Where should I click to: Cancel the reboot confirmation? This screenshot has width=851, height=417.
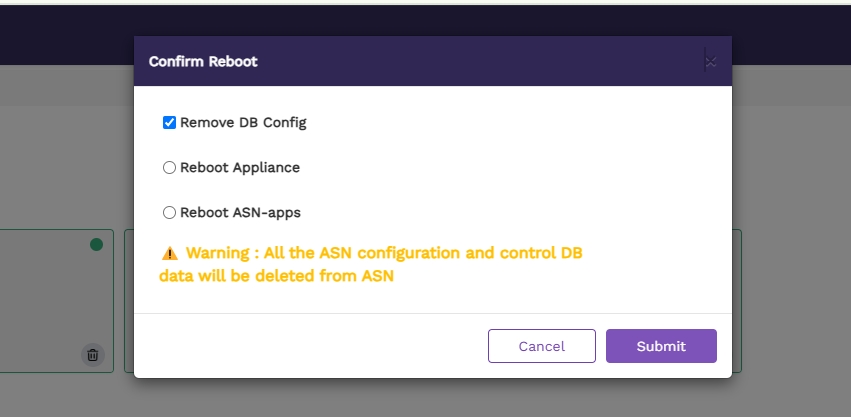(x=541, y=346)
